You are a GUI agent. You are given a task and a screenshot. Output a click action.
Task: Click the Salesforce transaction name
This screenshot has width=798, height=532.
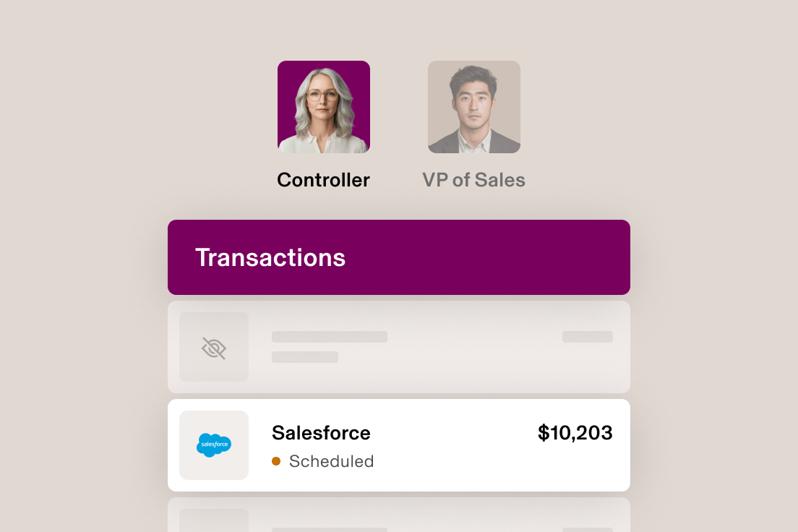tap(320, 433)
